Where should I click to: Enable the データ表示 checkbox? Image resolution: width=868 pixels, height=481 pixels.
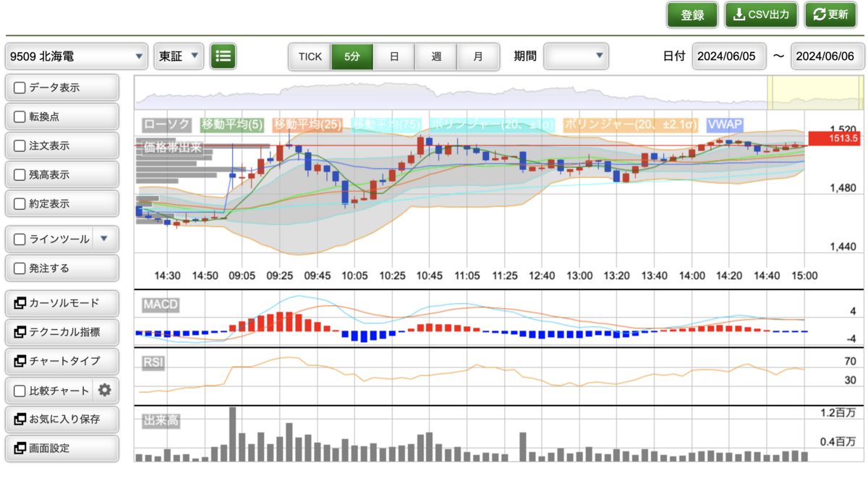(20, 88)
